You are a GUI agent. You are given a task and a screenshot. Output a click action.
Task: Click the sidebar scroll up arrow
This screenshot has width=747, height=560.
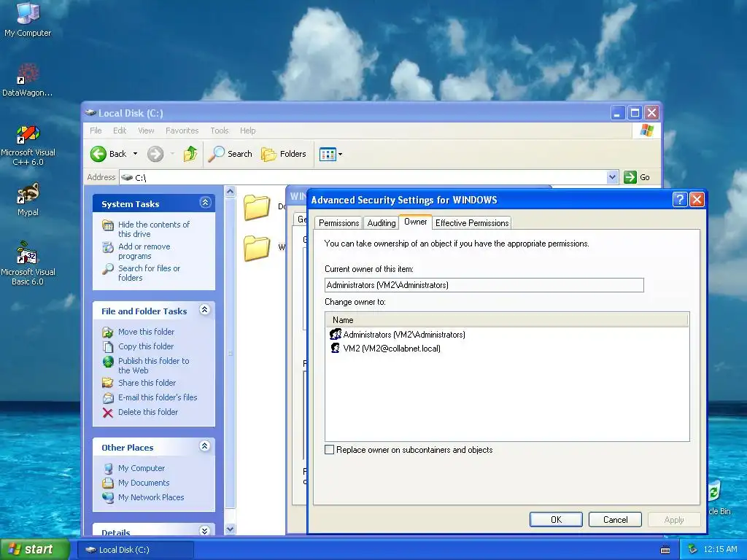[230, 192]
